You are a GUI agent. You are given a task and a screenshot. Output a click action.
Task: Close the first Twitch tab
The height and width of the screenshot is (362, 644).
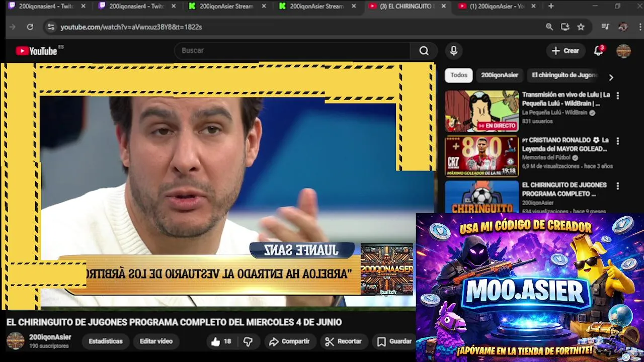click(x=83, y=7)
